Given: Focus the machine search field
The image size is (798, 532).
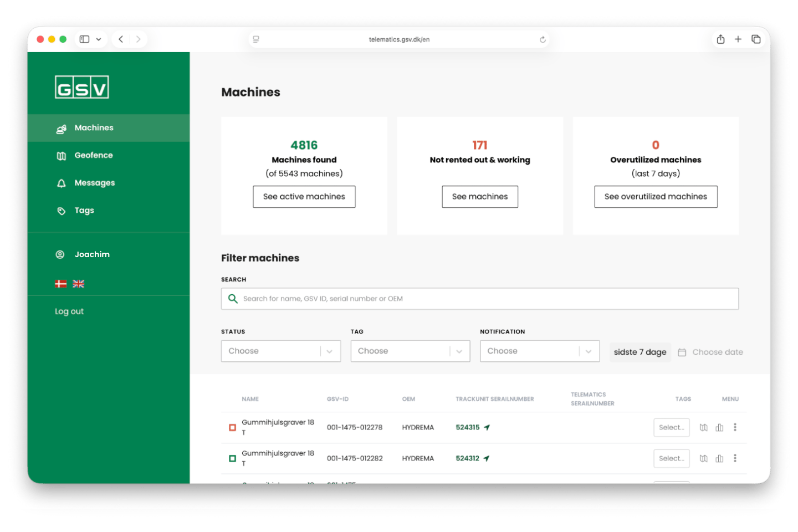Looking at the screenshot, I should 480,299.
